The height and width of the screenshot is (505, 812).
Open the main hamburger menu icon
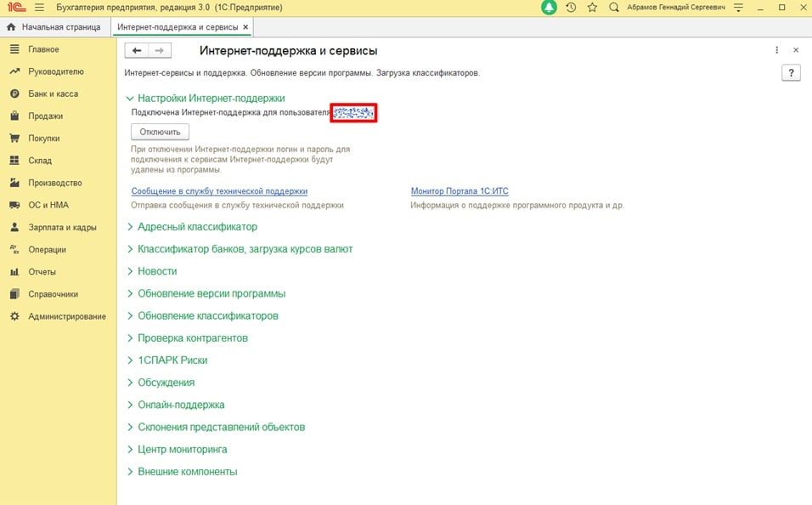pyautogui.click(x=39, y=8)
